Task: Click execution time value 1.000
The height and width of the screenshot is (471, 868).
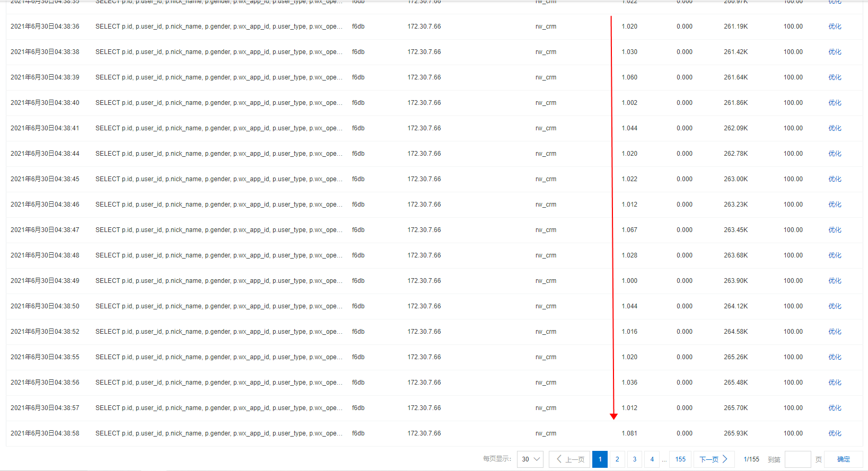Action: coord(629,281)
